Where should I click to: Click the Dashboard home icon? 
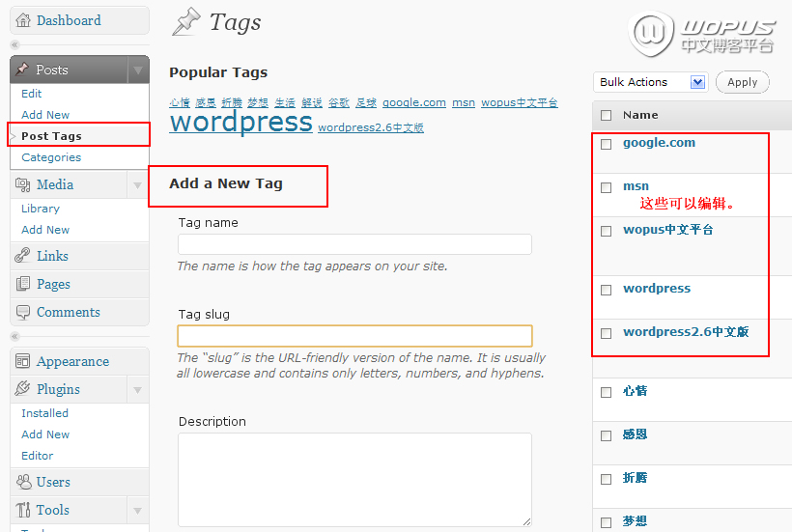(x=22, y=20)
